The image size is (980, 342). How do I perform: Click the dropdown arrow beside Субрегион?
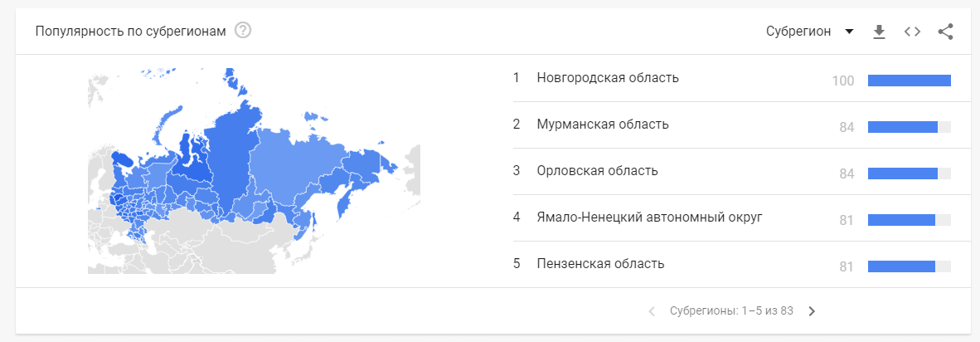849,32
